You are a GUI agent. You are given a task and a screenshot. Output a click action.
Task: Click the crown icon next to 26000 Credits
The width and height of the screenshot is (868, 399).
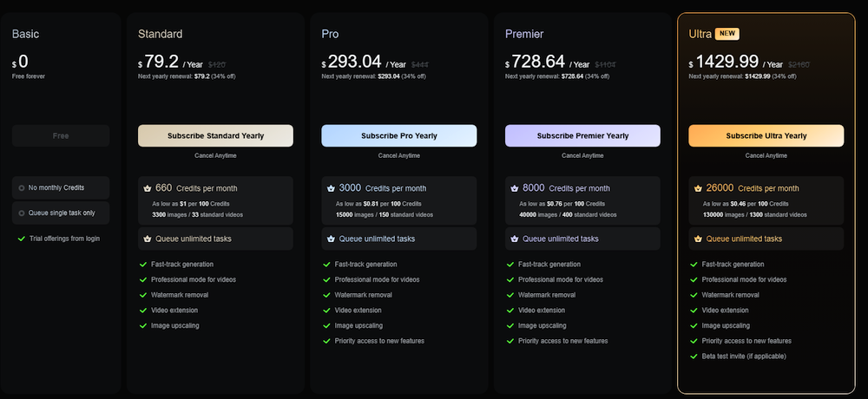pos(698,188)
